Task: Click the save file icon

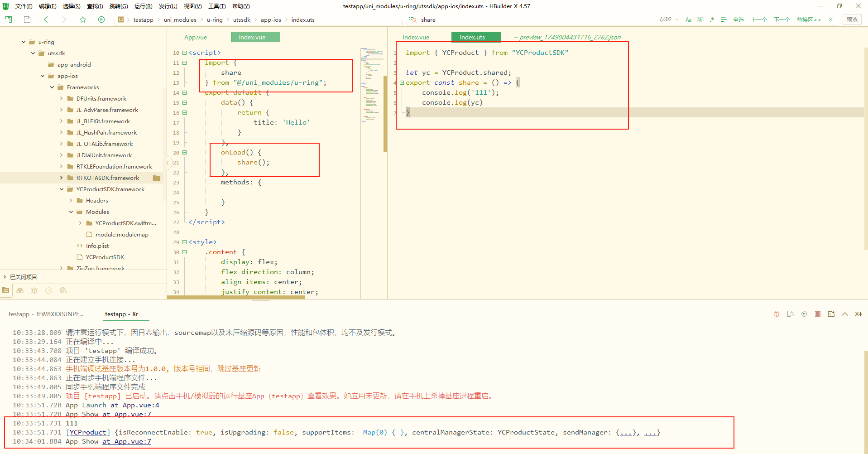Action: pos(27,19)
